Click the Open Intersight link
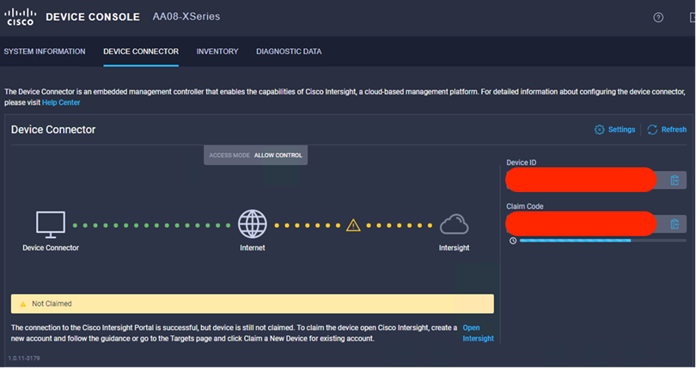 point(478,333)
